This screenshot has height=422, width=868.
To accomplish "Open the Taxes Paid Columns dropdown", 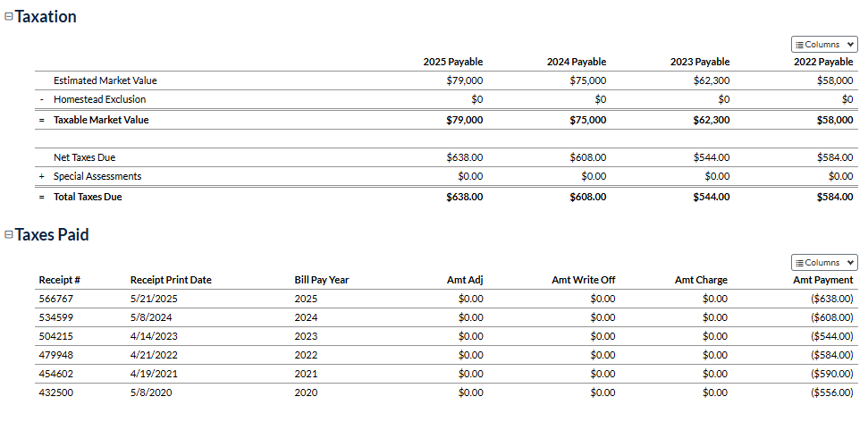I will tap(824, 263).
